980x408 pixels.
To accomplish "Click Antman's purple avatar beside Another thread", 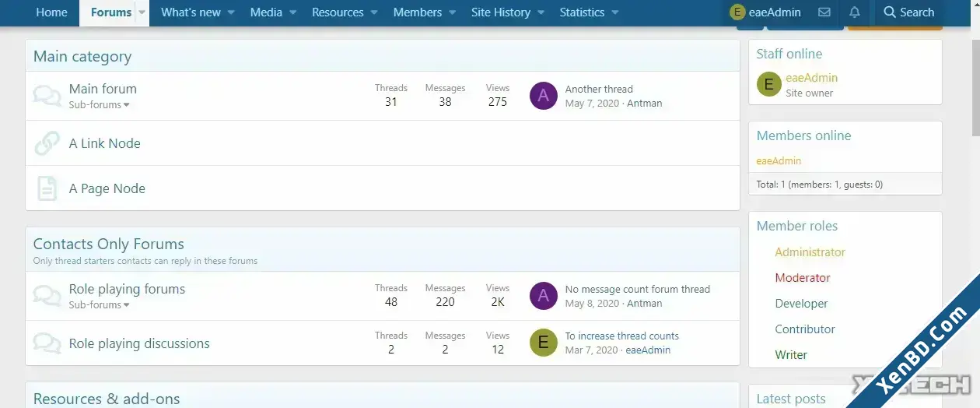I will [x=544, y=96].
